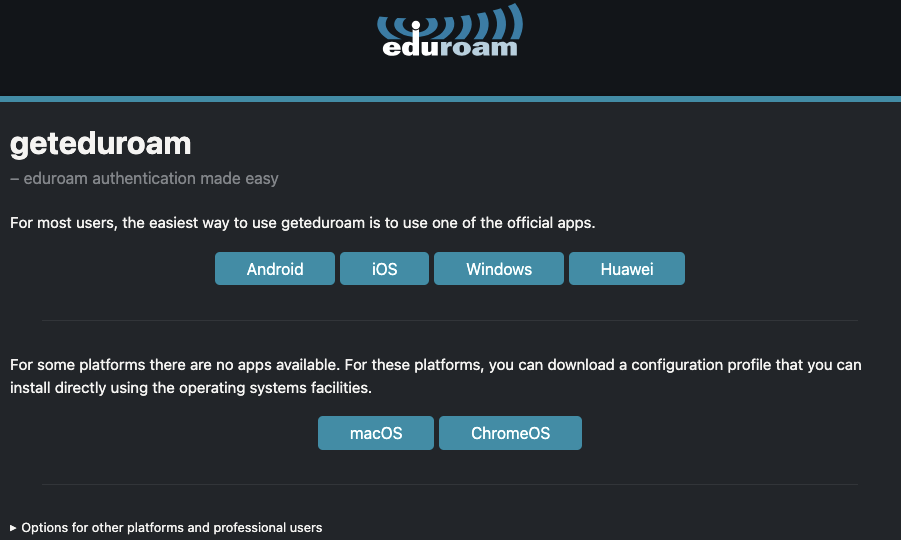Download the macOS configuration profile
The width and height of the screenshot is (901, 540).
[x=376, y=433]
